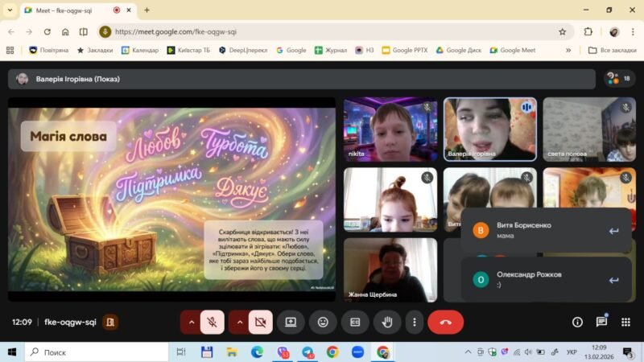
Task: Open the emoji reactions panel
Action: click(x=323, y=322)
